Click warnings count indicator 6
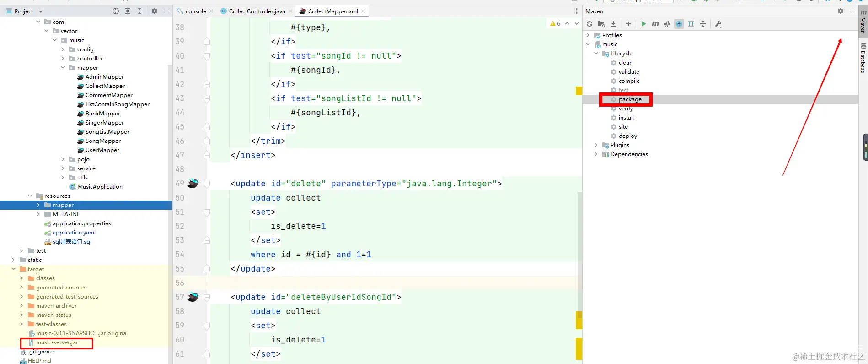The height and width of the screenshot is (364, 868). pyautogui.click(x=555, y=23)
